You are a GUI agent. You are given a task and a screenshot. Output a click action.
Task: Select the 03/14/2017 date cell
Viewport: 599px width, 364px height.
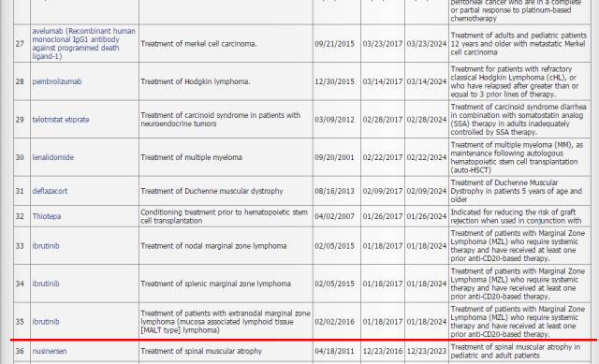coord(383,81)
